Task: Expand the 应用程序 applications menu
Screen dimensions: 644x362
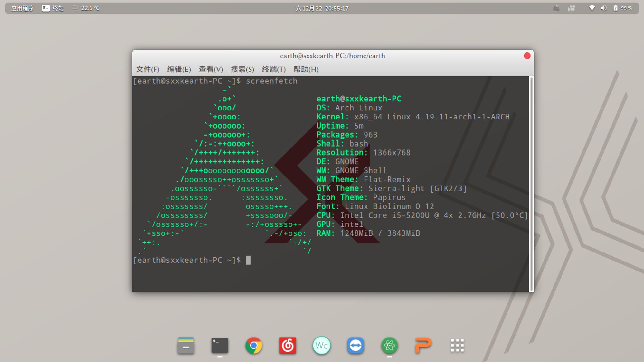Action: pos(22,8)
